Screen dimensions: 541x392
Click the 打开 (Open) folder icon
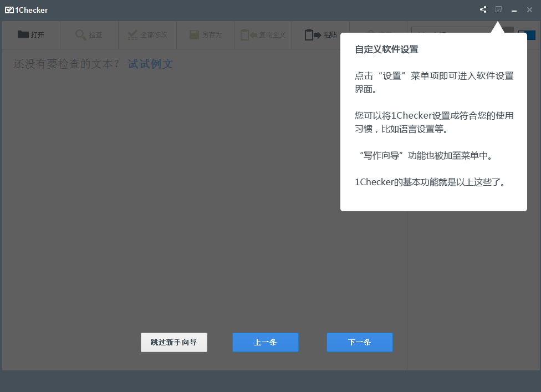(23, 34)
